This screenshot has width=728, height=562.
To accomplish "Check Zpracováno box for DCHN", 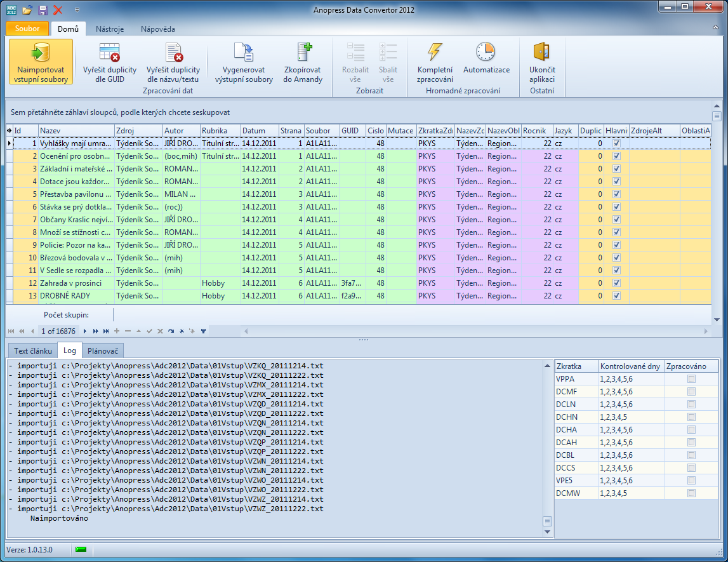I will 691,417.
